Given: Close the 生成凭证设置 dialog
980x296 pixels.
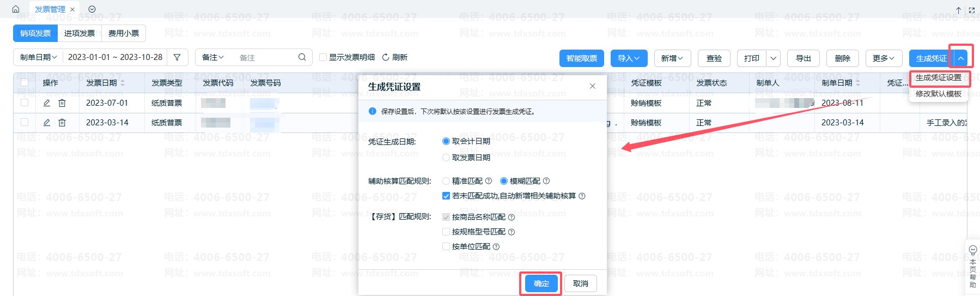Looking at the screenshot, I should click(x=593, y=86).
